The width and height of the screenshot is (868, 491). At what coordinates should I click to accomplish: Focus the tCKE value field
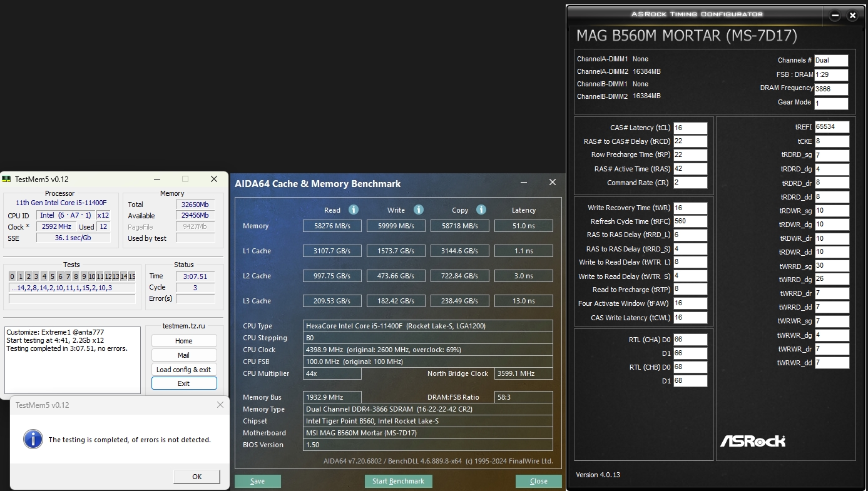pyautogui.click(x=832, y=141)
